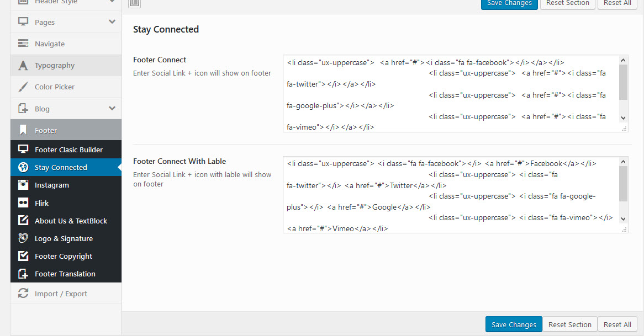Click the Instagram camera icon
This screenshot has width=644, height=336.
click(23, 185)
